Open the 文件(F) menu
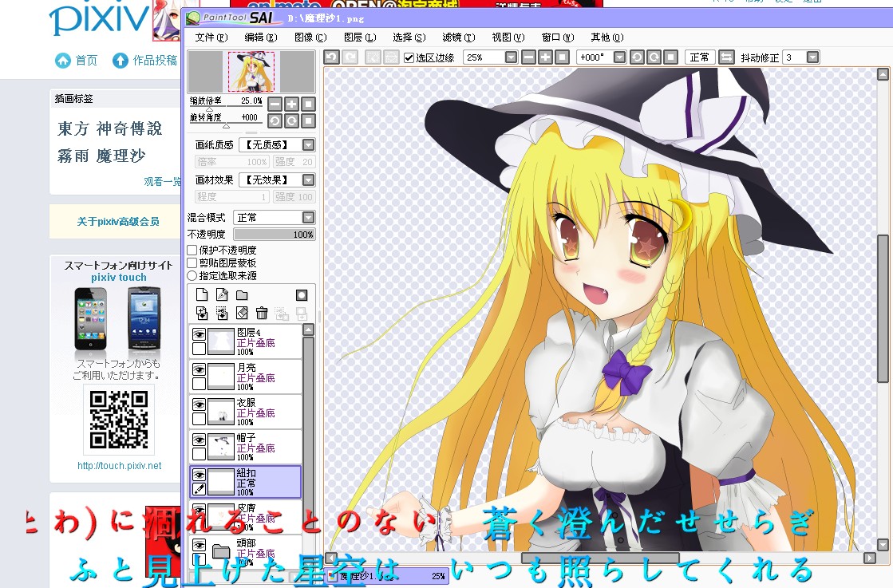The height and width of the screenshot is (588, 893). click(211, 37)
